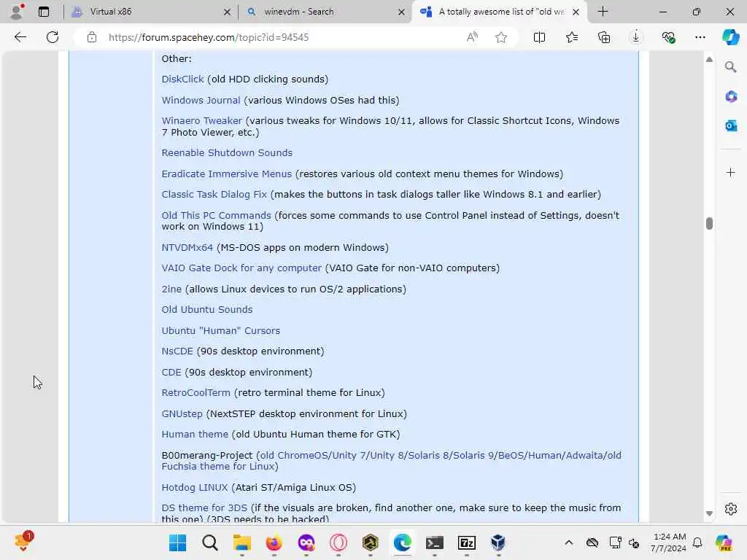Open a new browser tab

pyautogui.click(x=603, y=12)
